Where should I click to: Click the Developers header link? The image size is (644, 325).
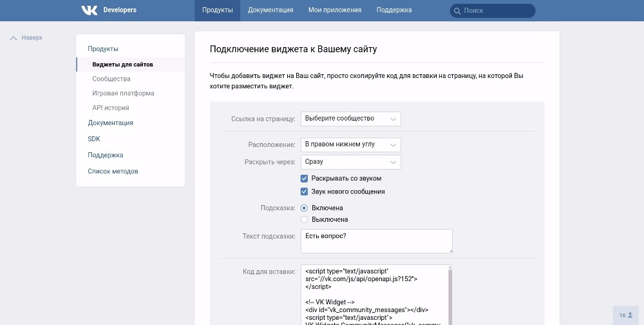click(120, 10)
